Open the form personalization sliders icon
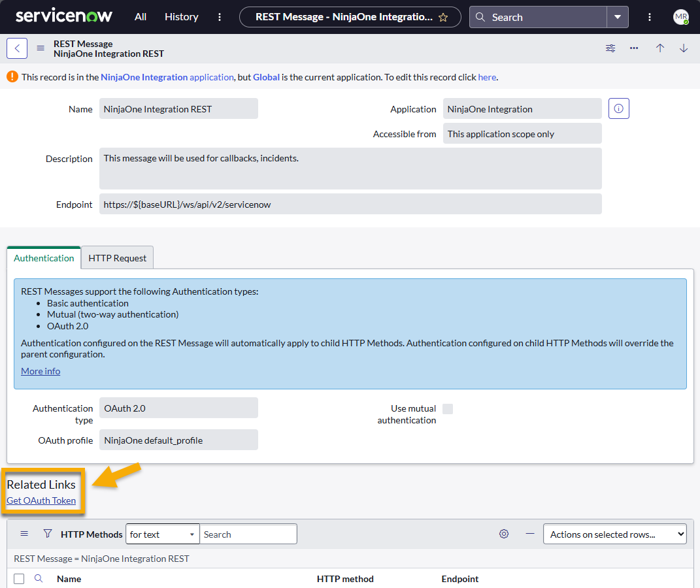This screenshot has height=588, width=700. pyautogui.click(x=610, y=48)
